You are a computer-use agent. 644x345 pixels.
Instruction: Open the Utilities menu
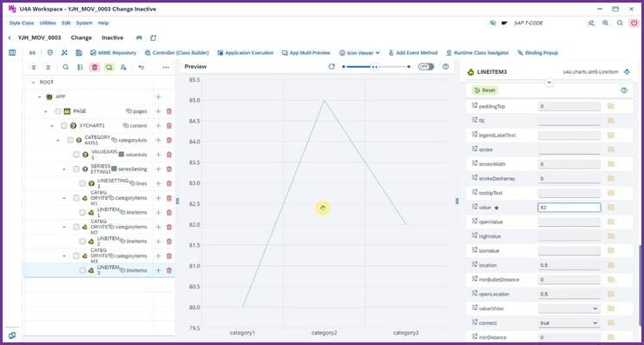[x=48, y=23]
